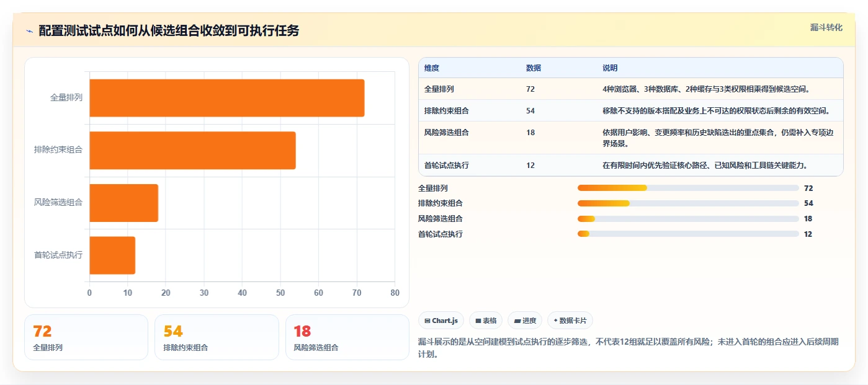Click description starting 在有限时间内优先验证

tap(705, 166)
